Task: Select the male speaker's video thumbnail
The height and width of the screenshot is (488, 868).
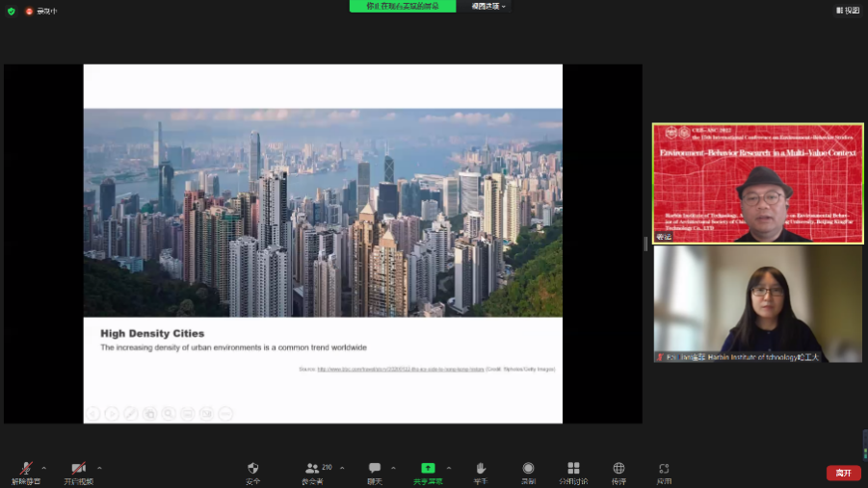Action: pos(757,183)
